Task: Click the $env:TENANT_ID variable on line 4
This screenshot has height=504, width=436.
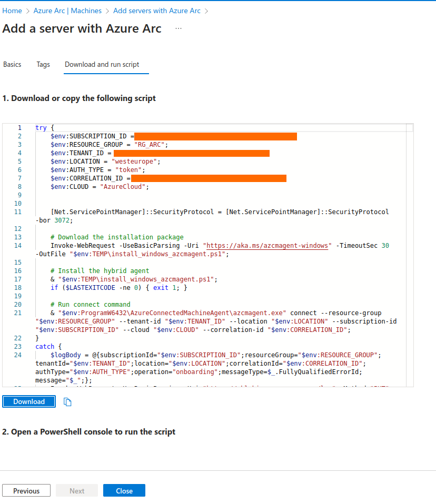Action: tap(77, 153)
